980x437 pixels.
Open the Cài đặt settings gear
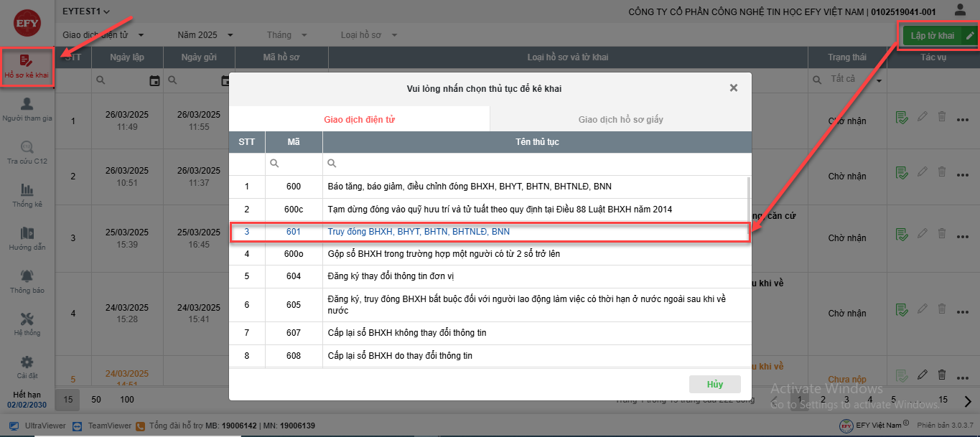tap(27, 367)
